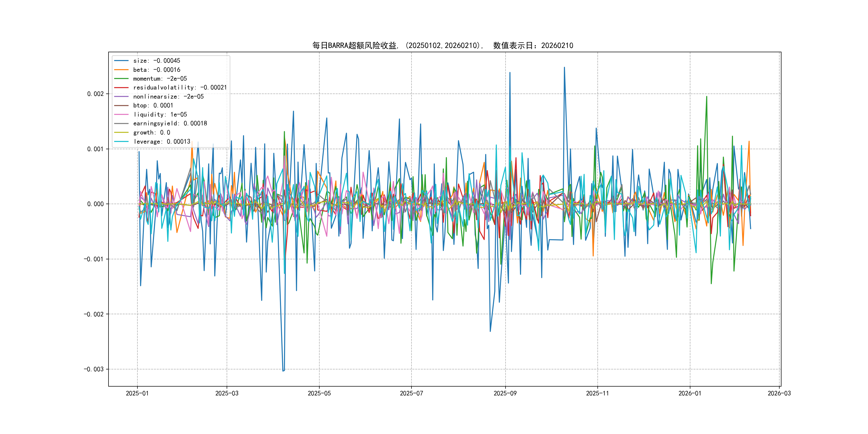Click the growth: 0.0 legend entry
This screenshot has width=868, height=434.
point(151,132)
